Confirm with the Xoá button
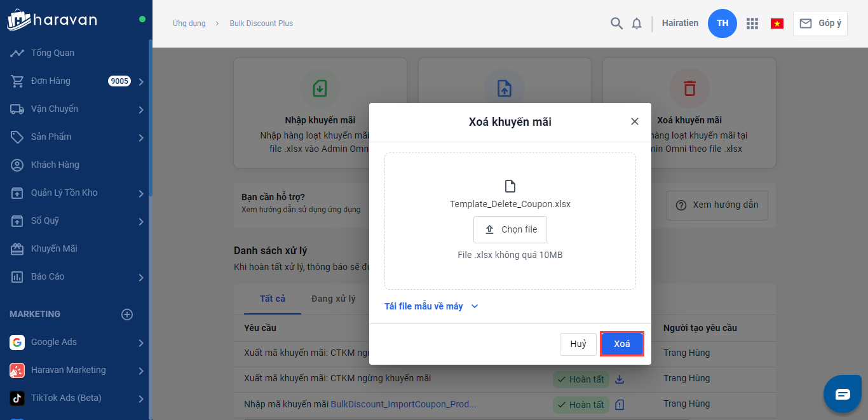The width and height of the screenshot is (868, 420). pos(622,344)
